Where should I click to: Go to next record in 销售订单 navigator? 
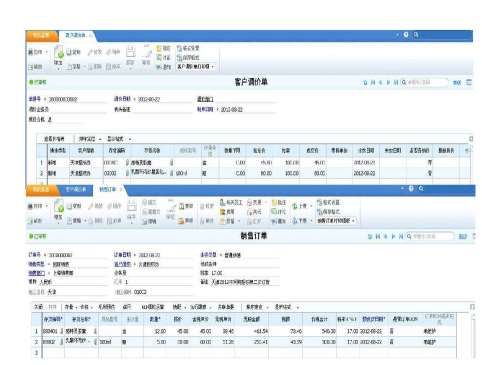[393, 236]
